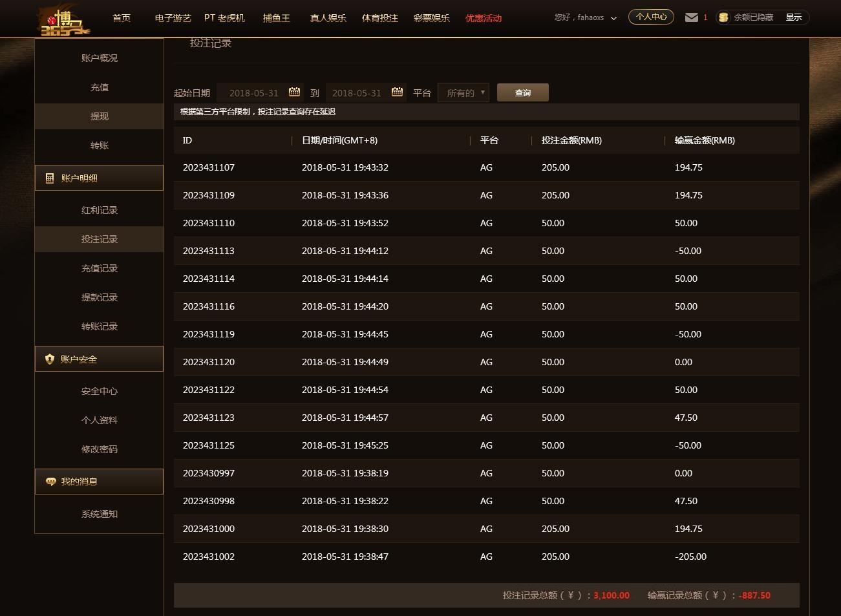
Task: Open the start date calendar icon
Action: pyautogui.click(x=294, y=92)
